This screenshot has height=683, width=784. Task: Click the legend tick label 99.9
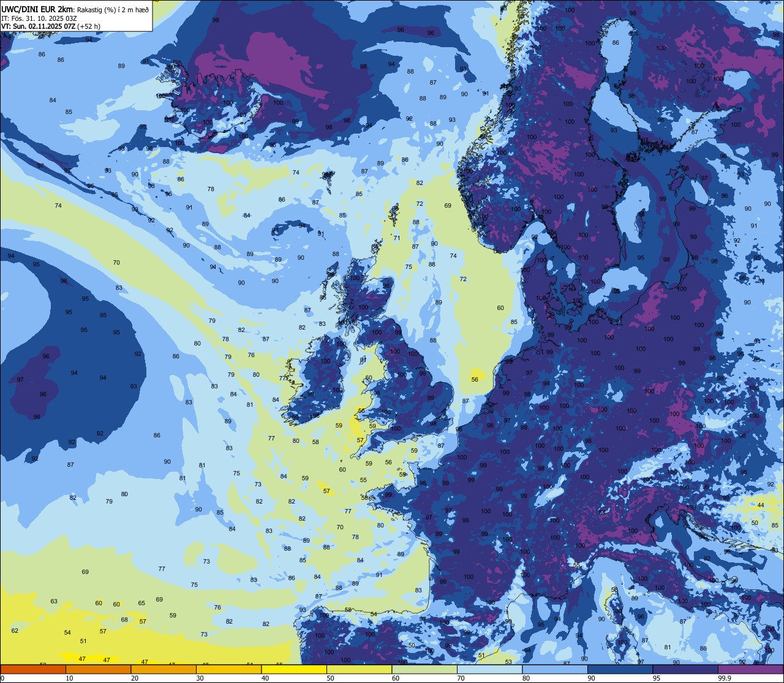[x=725, y=678]
